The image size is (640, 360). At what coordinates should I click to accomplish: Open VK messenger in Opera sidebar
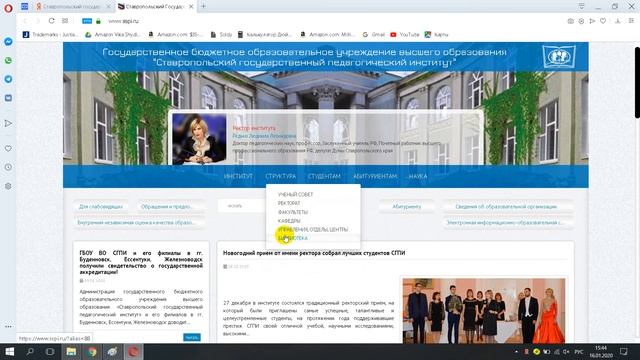click(8, 98)
